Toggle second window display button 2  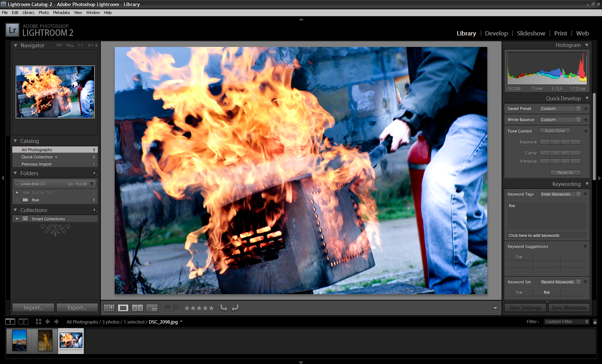(23, 322)
